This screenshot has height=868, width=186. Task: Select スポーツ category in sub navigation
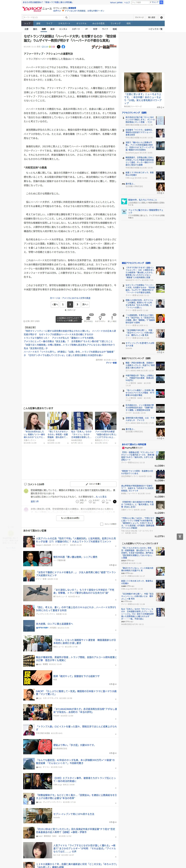(76, 29)
